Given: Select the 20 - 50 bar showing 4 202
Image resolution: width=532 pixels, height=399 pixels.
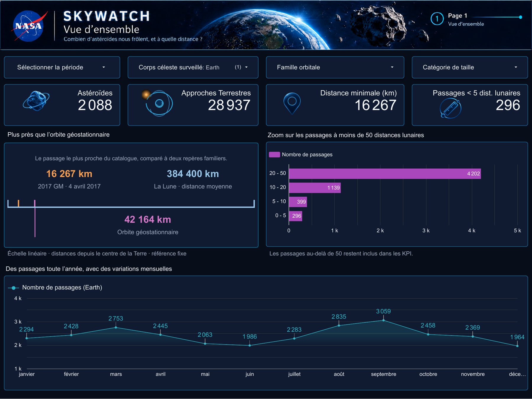Looking at the screenshot, I should tap(385, 174).
